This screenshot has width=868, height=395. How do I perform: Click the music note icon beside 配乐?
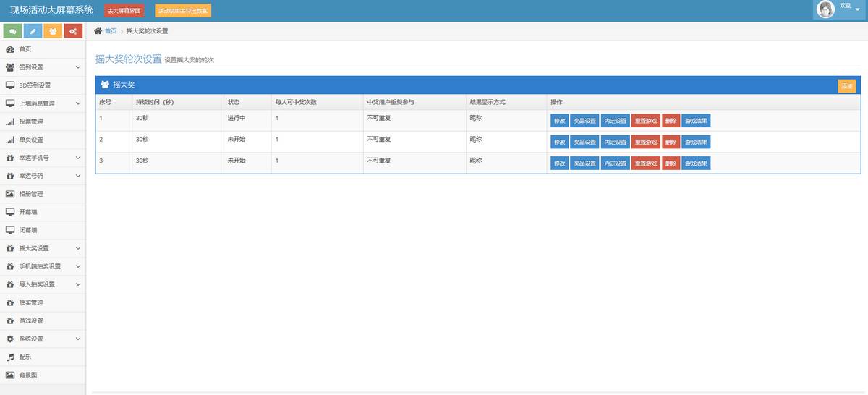pos(10,357)
